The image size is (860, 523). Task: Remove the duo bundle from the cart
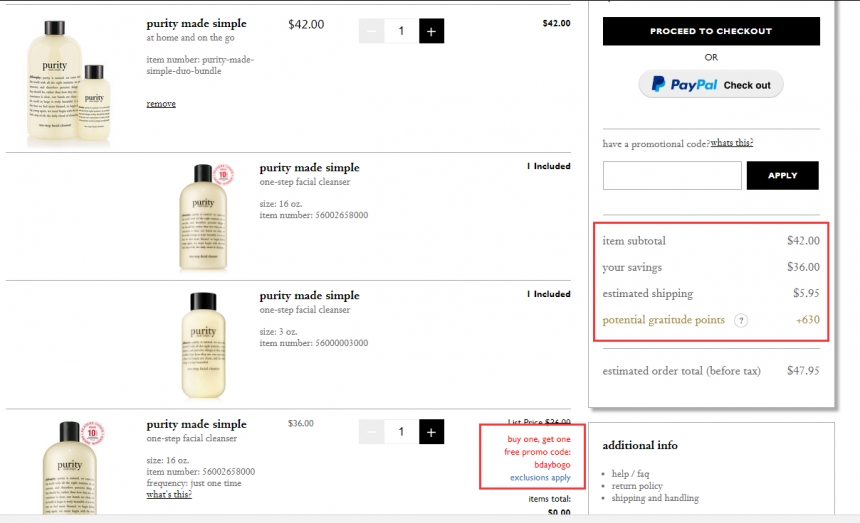coord(161,104)
